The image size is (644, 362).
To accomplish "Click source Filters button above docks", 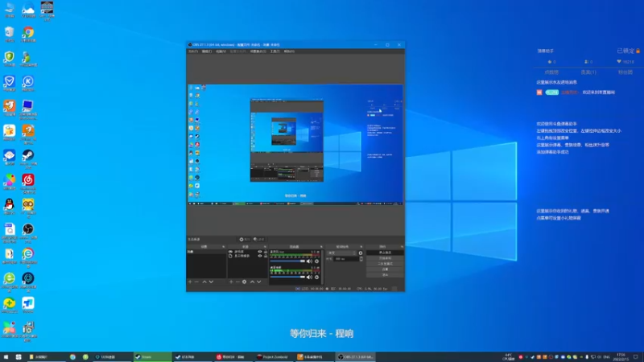I will 258,239.
